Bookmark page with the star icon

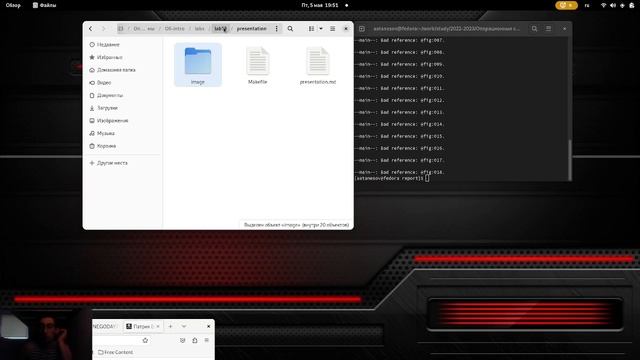click(145, 340)
